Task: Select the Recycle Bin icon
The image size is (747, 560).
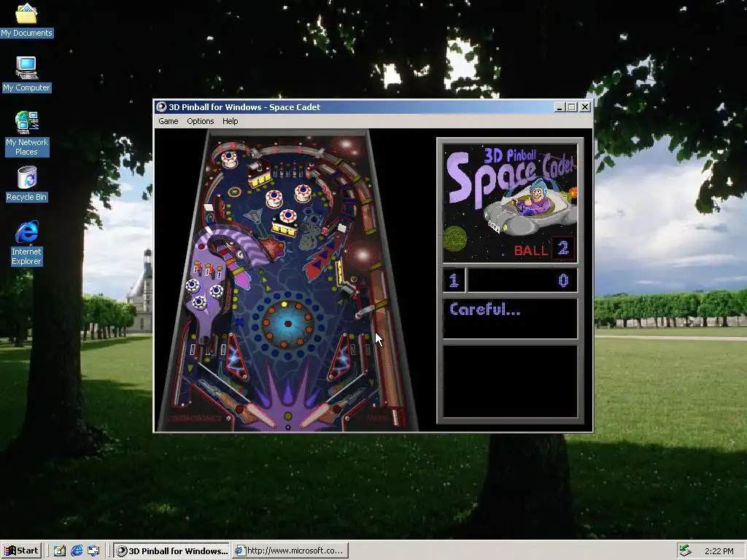Action: point(27,184)
